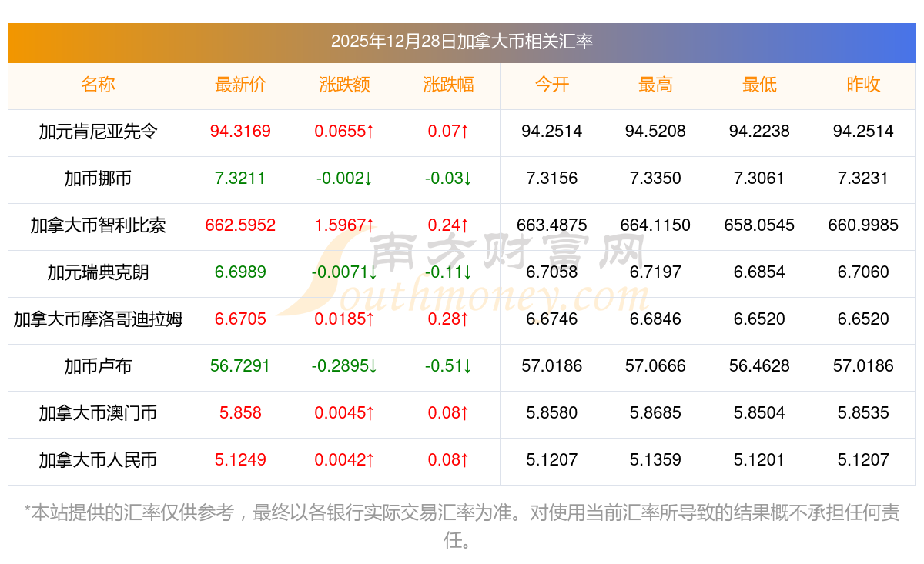This screenshot has width=924, height=564.
Task: Click the 最低 value 94.2238
Action: tap(759, 132)
